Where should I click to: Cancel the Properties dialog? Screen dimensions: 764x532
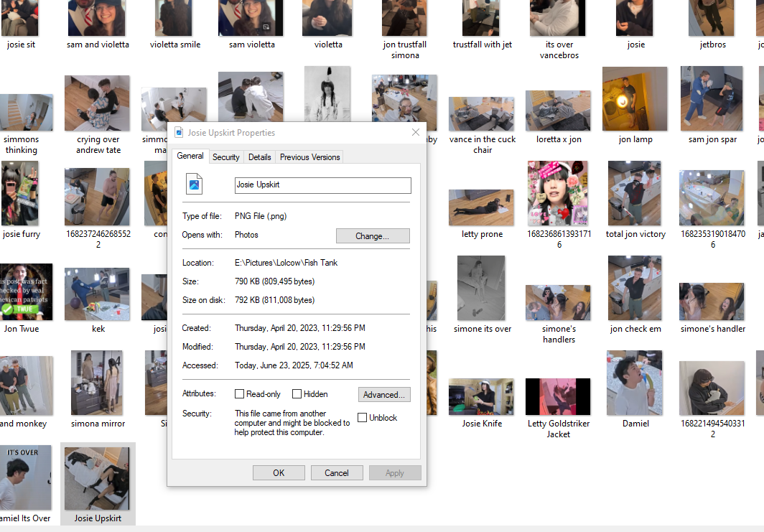pos(337,473)
